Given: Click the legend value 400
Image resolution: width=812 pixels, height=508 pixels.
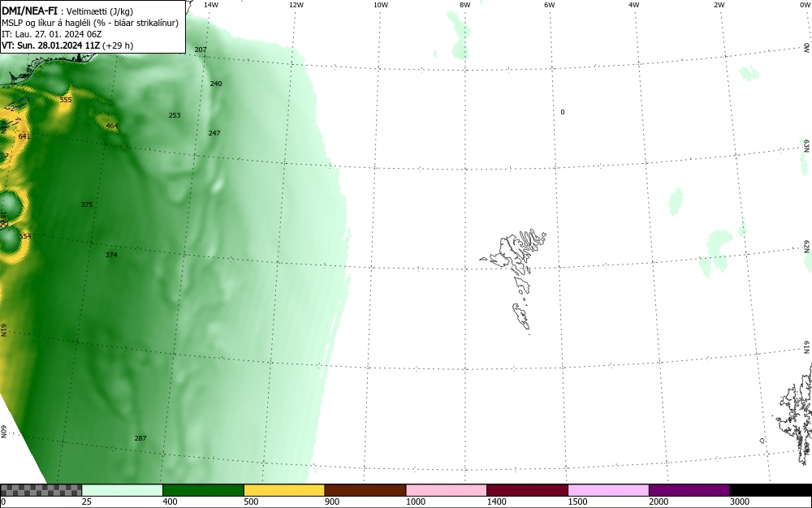Looking at the screenshot, I should 170,502.
